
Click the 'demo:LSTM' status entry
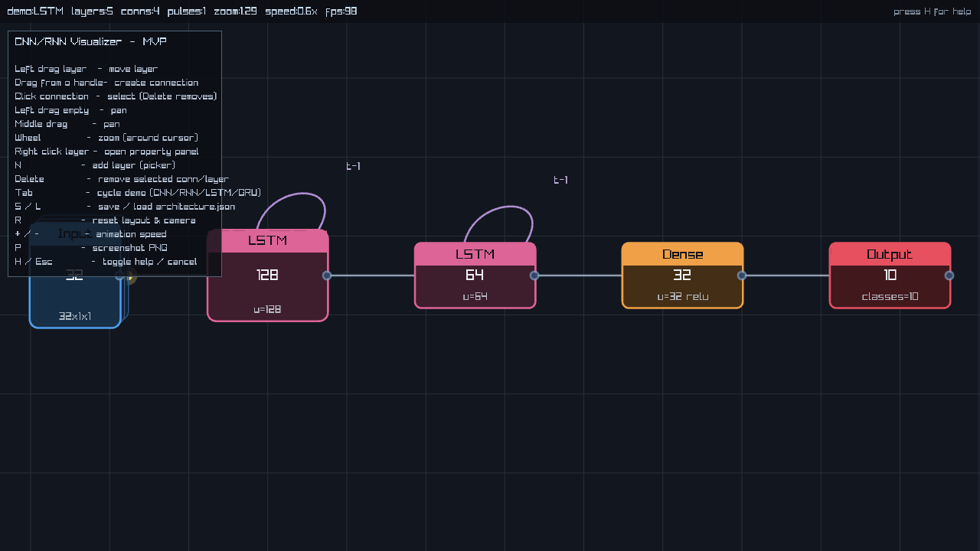click(x=35, y=11)
